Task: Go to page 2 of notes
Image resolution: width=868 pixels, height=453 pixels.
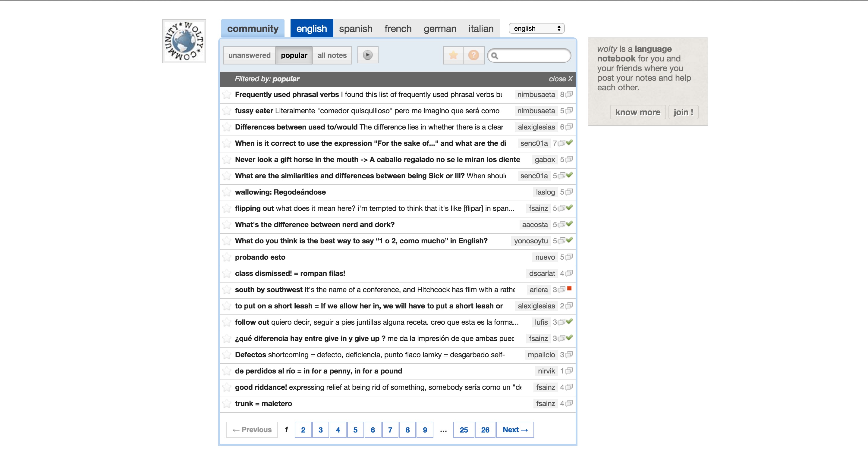Action: pyautogui.click(x=303, y=430)
